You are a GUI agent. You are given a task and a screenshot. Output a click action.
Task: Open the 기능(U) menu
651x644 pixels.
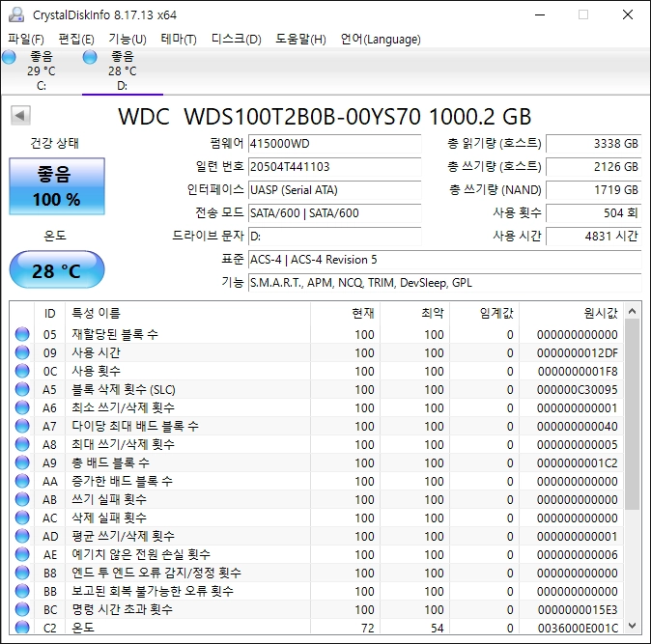pos(127,40)
